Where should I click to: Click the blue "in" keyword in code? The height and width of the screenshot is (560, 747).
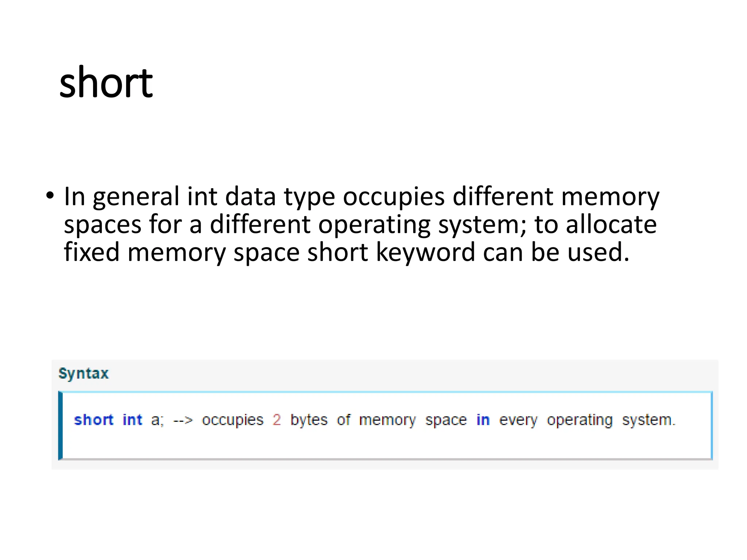point(483,420)
